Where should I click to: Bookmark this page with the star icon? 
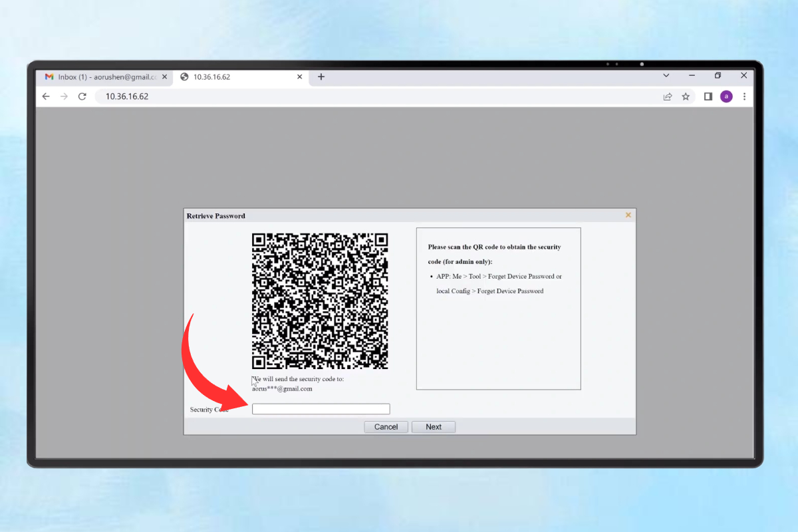[x=686, y=96]
